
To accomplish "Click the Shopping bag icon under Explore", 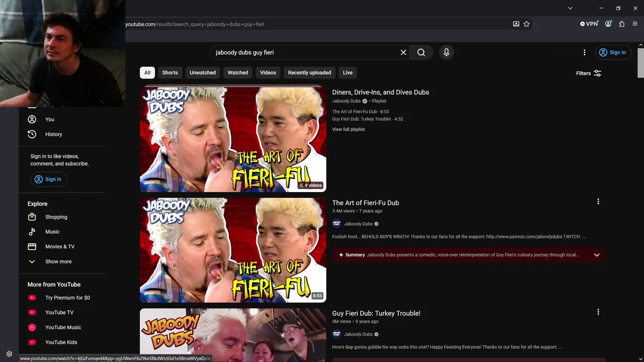I will coord(32,217).
